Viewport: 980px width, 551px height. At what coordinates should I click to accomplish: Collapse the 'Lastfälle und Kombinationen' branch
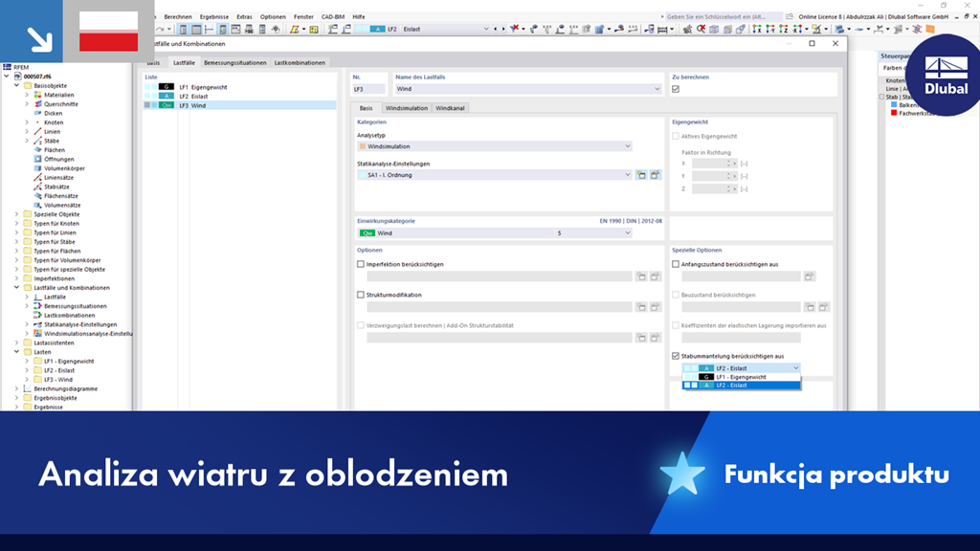(x=15, y=287)
